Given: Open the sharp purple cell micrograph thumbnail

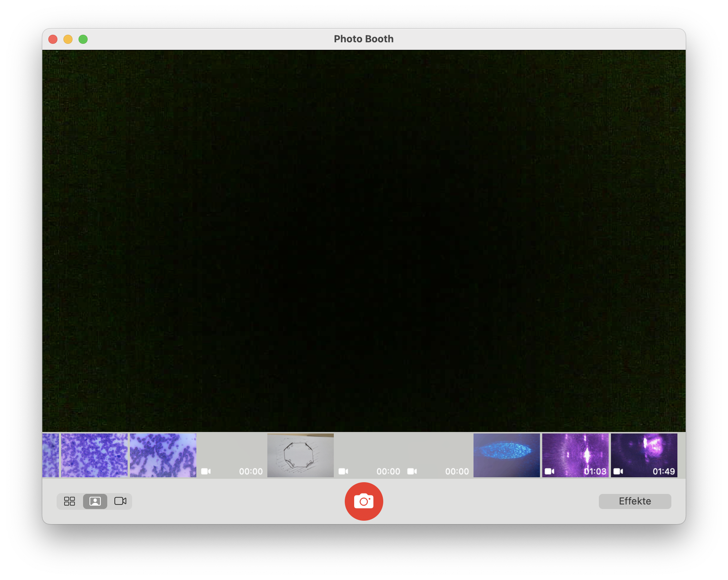Looking at the screenshot, I should pyautogui.click(x=94, y=455).
